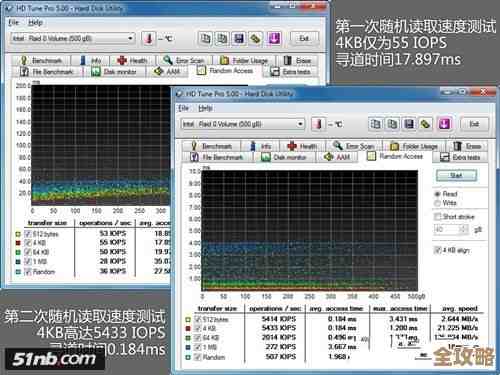Screen dimensions: 500x375
Task: Click the thermometer icon in the back window
Action: [x=149, y=39]
